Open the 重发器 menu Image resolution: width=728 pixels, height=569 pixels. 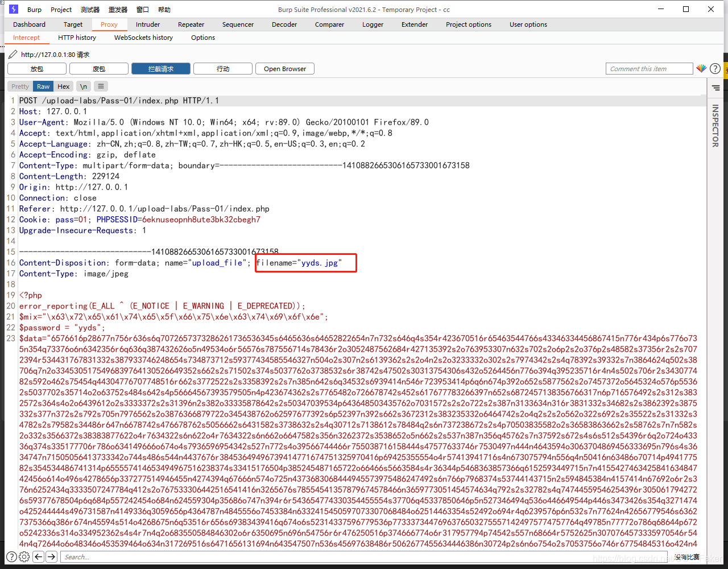coord(118,10)
